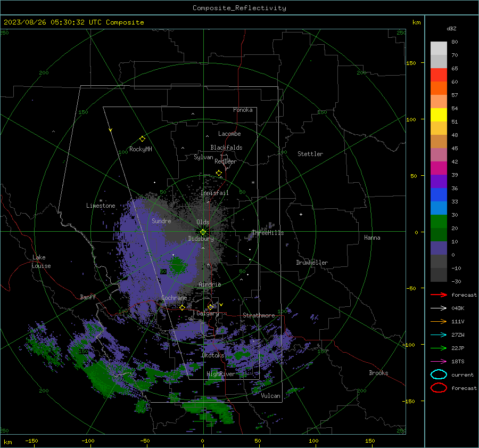Click the Okotoks city label

point(213,355)
